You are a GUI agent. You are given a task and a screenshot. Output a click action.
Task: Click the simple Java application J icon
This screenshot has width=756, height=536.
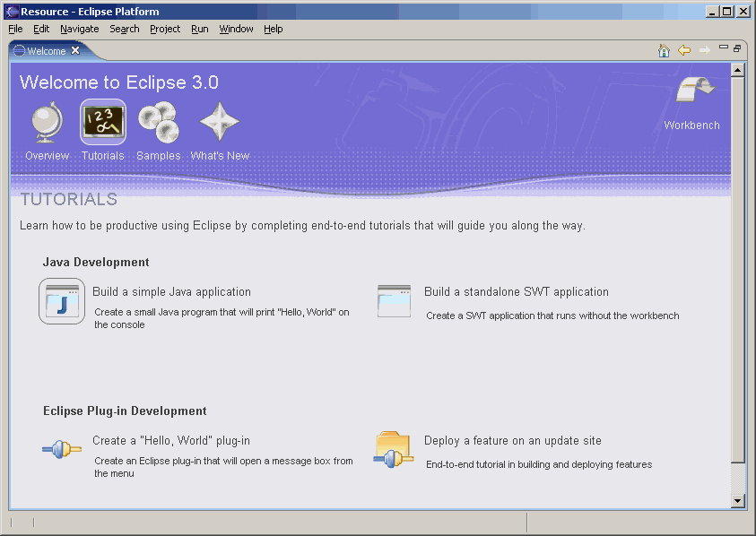tap(62, 301)
